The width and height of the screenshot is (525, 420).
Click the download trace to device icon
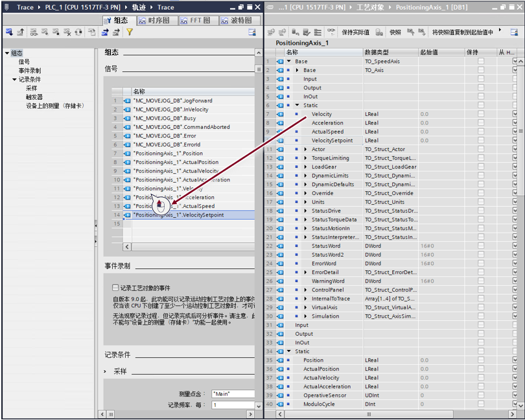click(x=9, y=32)
